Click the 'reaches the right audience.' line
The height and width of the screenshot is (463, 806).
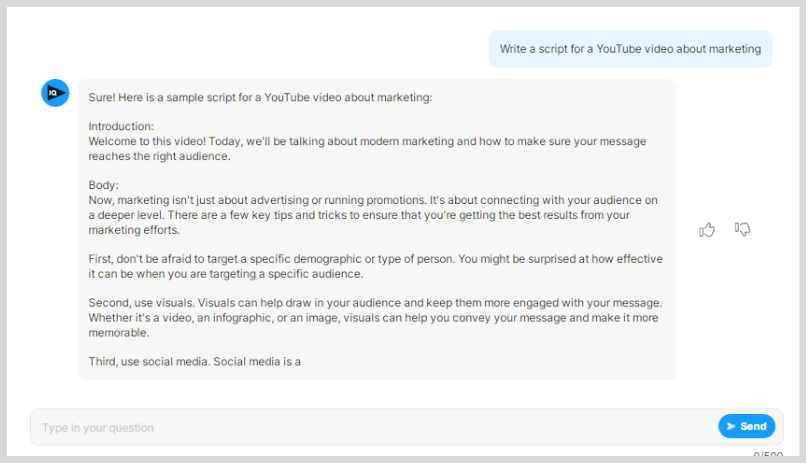[x=159, y=156]
